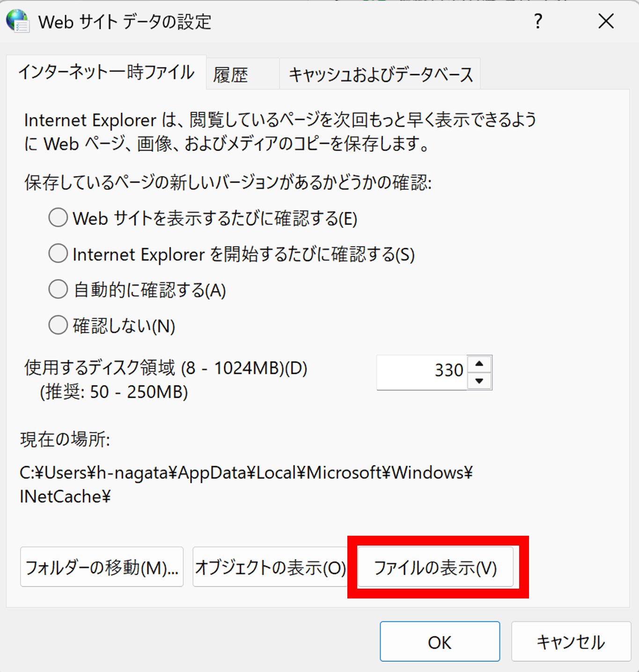
Task: Select the Internet Explorer を開始するたびに確認する option
Action: click(x=58, y=253)
